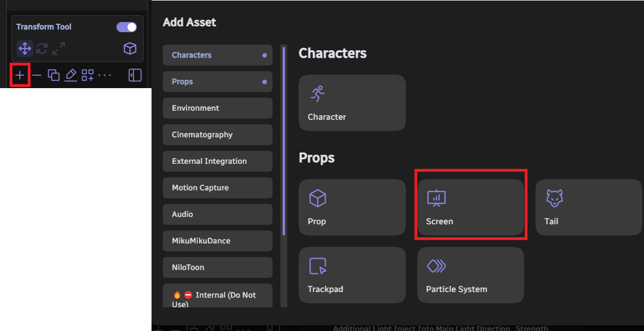Select the rotate tool icon
The image size is (644, 331).
coord(42,49)
